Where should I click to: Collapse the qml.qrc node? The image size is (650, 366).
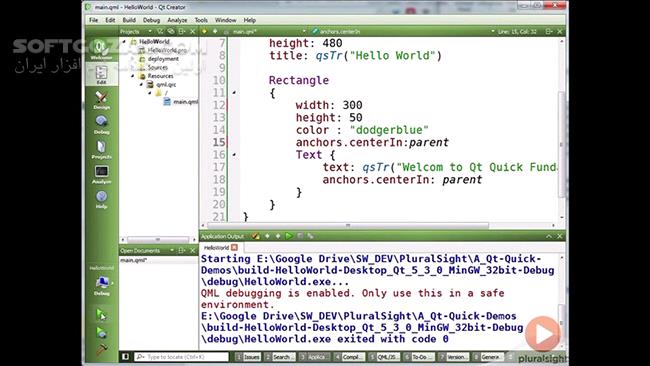coord(141,85)
